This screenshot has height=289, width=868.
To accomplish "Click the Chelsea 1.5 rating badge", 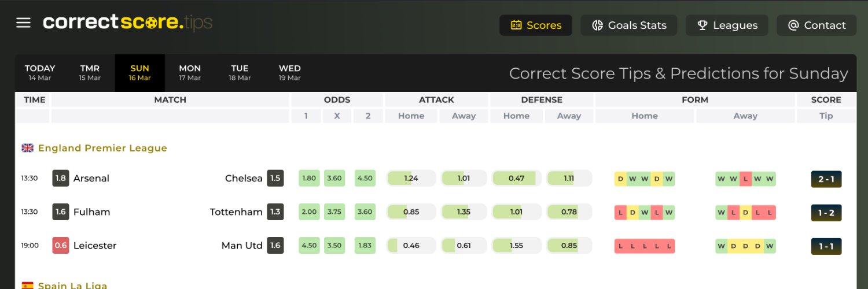I will (x=275, y=178).
